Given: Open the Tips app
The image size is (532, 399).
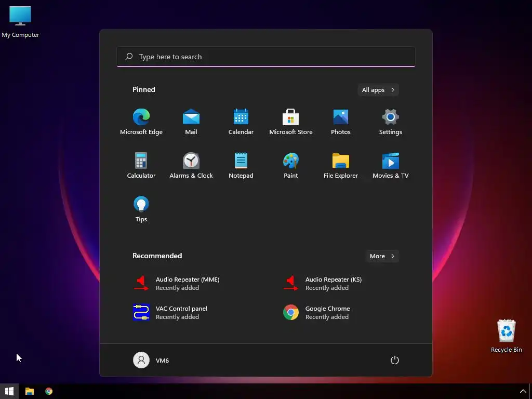Looking at the screenshot, I should [141, 209].
